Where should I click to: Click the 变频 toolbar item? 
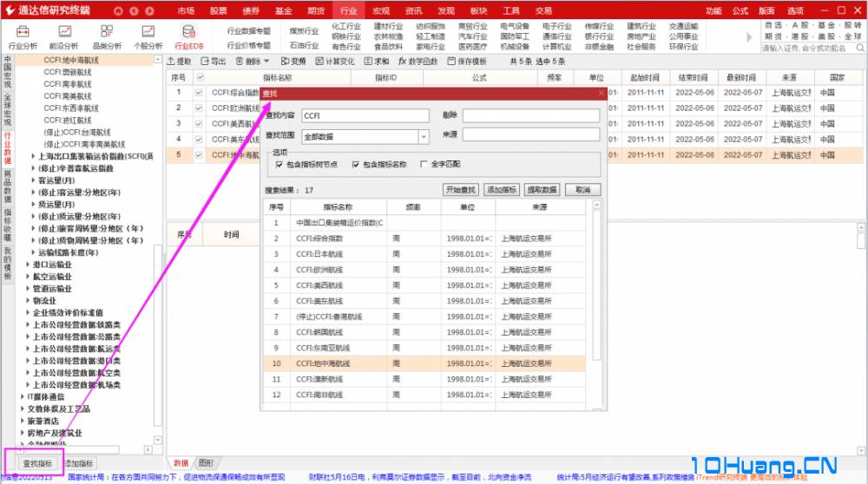tap(293, 62)
